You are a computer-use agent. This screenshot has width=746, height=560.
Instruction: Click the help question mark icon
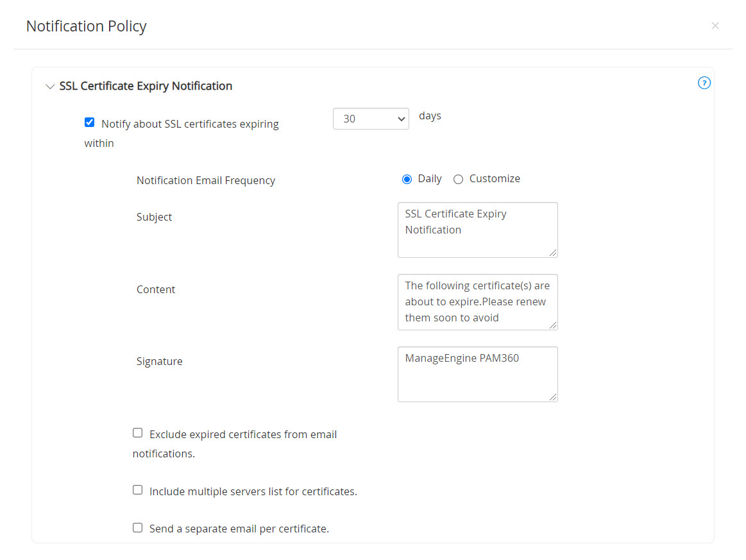coord(704,83)
